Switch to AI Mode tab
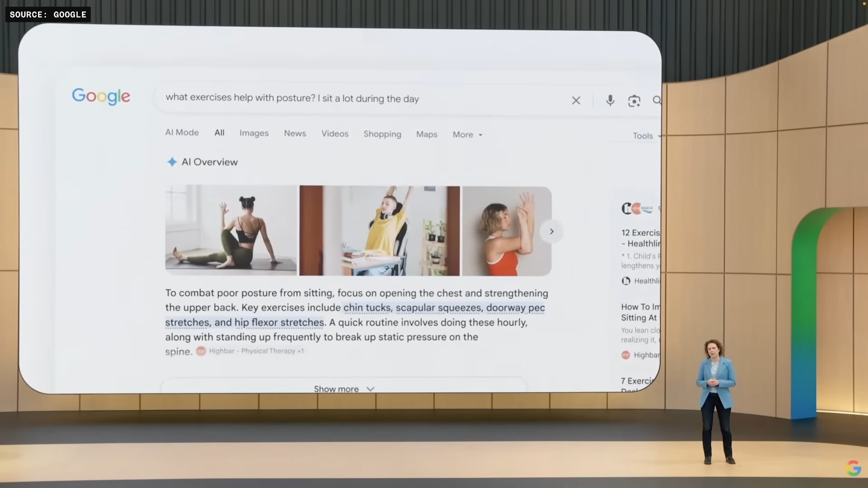The image size is (868, 488). (182, 132)
